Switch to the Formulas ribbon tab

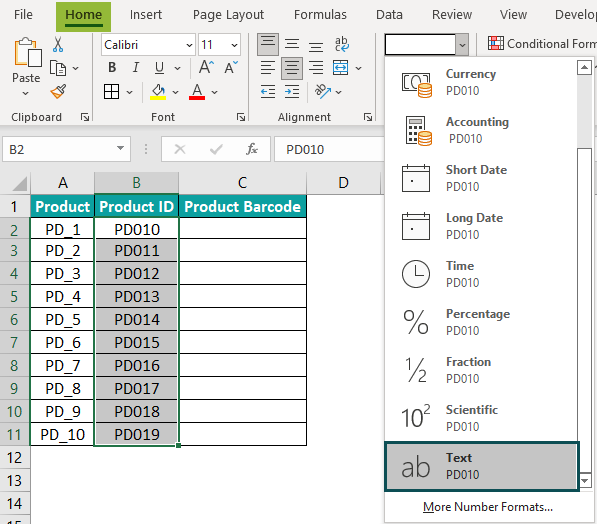pos(320,14)
